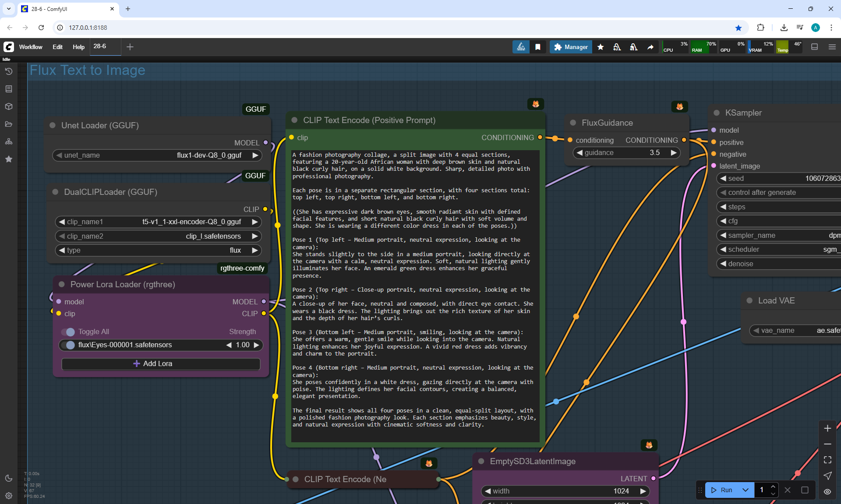Click the fit view icon on canvas
The height and width of the screenshot is (504, 841).
(827, 460)
